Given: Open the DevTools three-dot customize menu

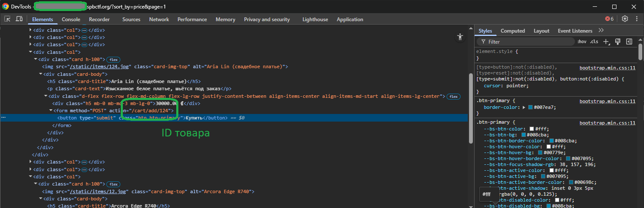Looking at the screenshot, I should pyautogui.click(x=636, y=19).
